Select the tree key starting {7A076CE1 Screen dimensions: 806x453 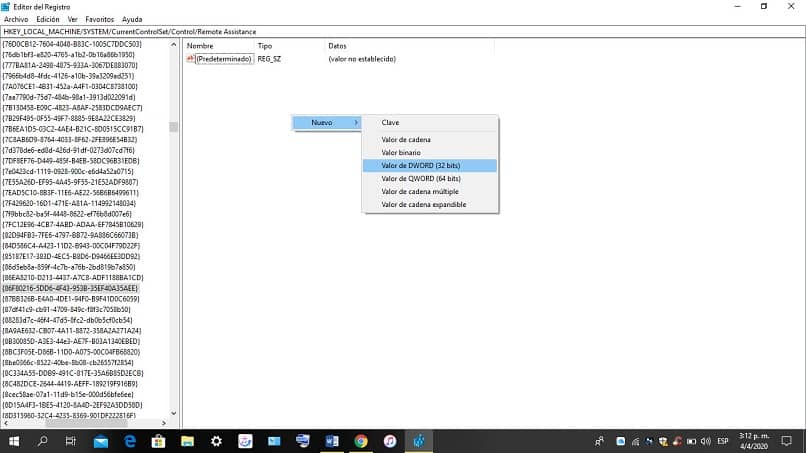click(70, 86)
